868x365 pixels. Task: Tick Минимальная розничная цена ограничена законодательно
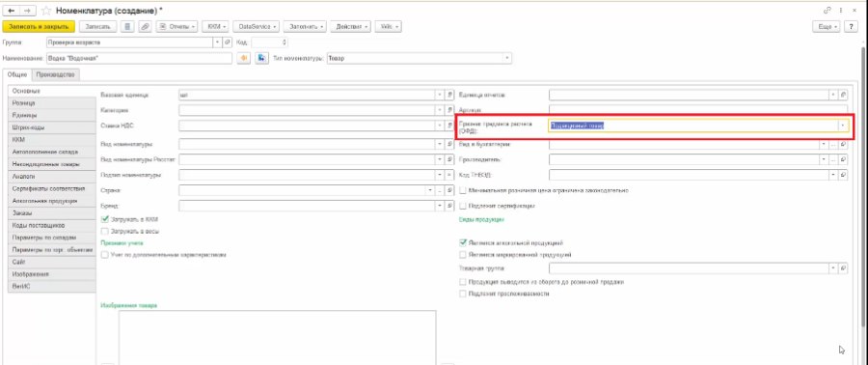[x=463, y=190]
